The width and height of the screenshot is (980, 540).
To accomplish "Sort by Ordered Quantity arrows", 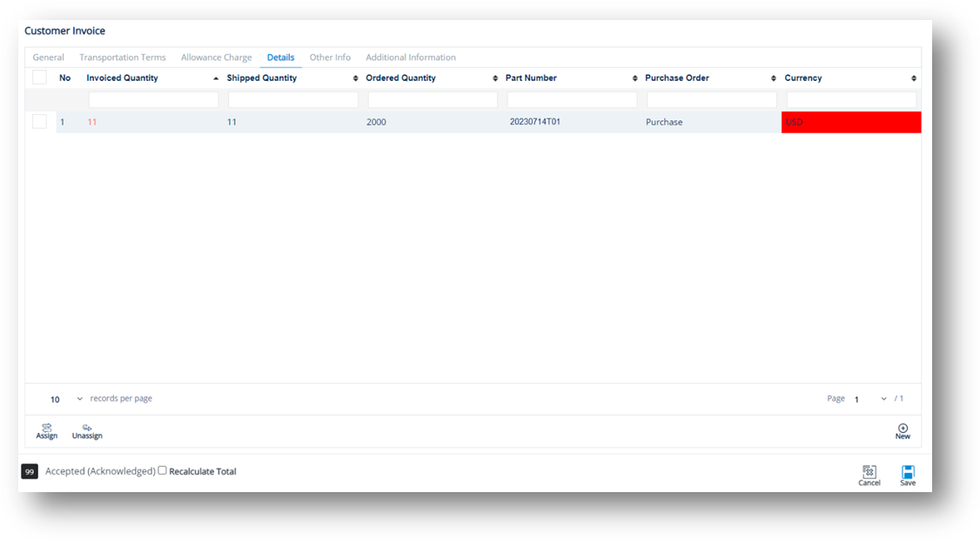I will point(495,78).
